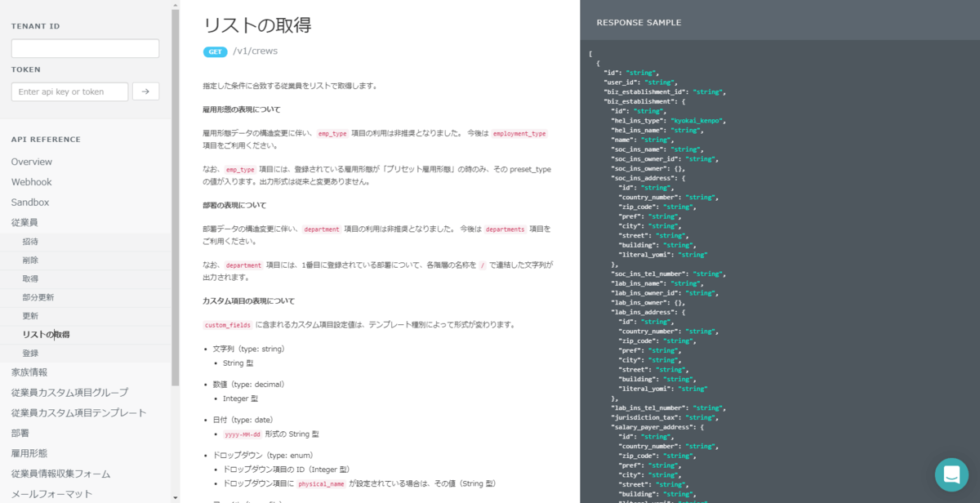The width and height of the screenshot is (980, 503).
Task: Click "lab_ins_tel_number" key in sample
Action: pos(650,407)
